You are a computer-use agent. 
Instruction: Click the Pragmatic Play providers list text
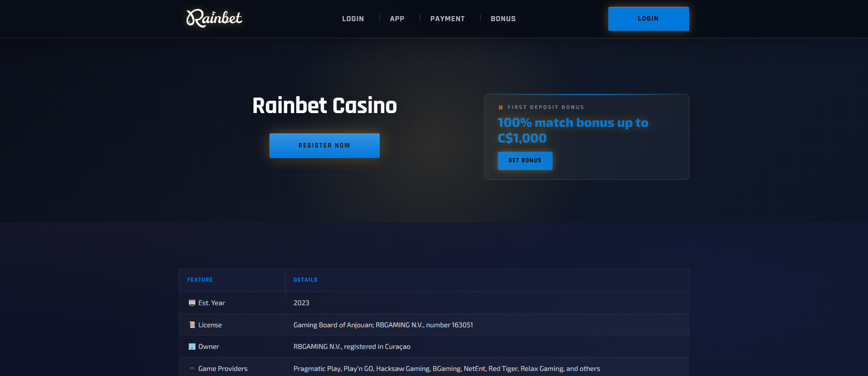[x=446, y=369]
